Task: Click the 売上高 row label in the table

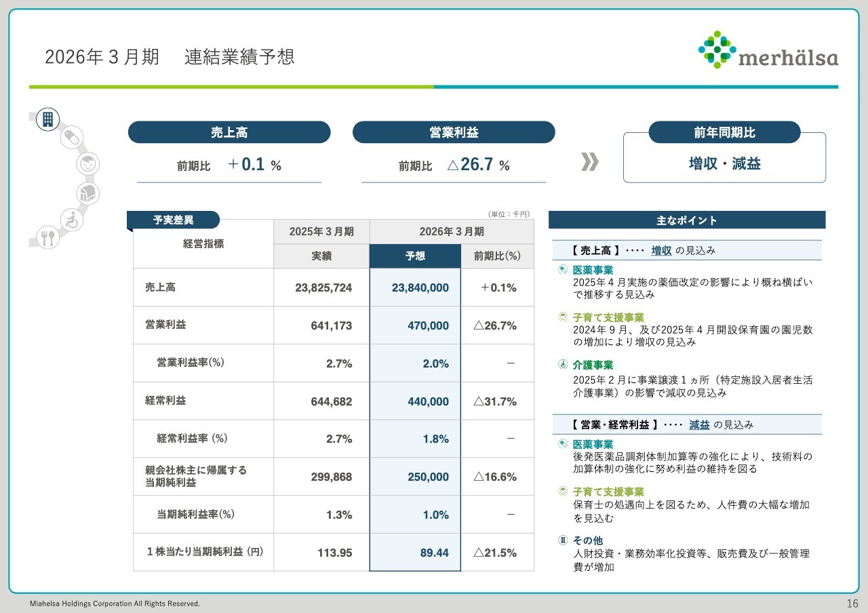Action: (x=160, y=287)
